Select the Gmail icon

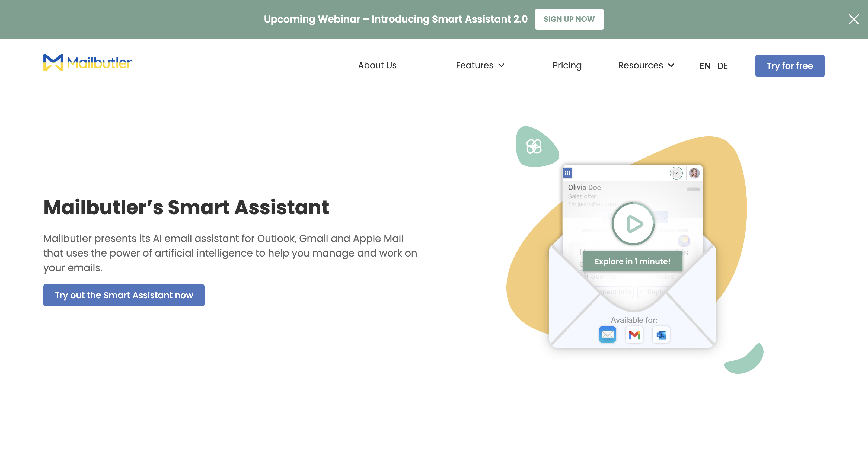634,335
